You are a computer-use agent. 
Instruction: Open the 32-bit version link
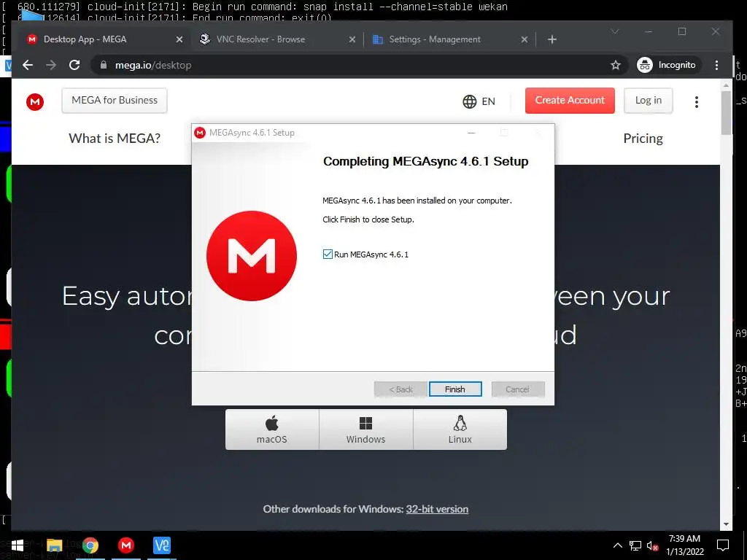pos(437,509)
